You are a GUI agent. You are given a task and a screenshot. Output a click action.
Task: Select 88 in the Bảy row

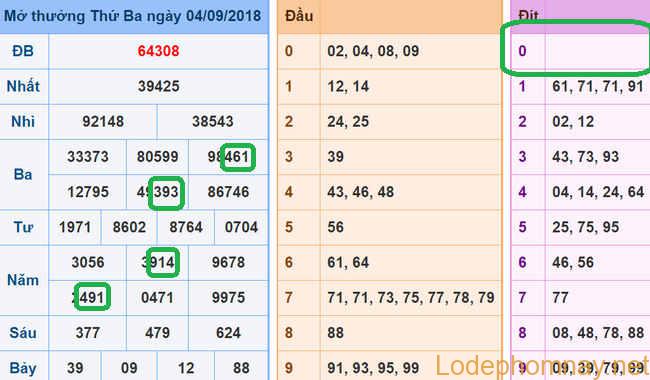click(241, 368)
